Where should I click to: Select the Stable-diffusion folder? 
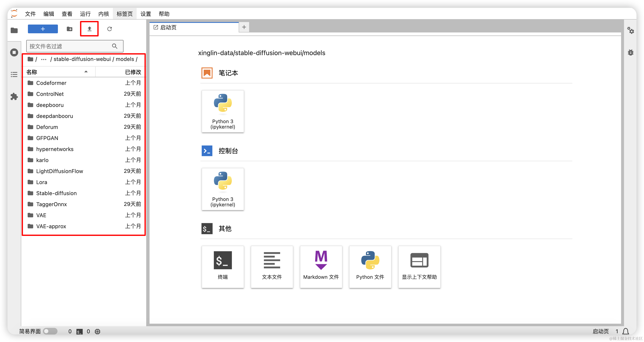click(84, 193)
